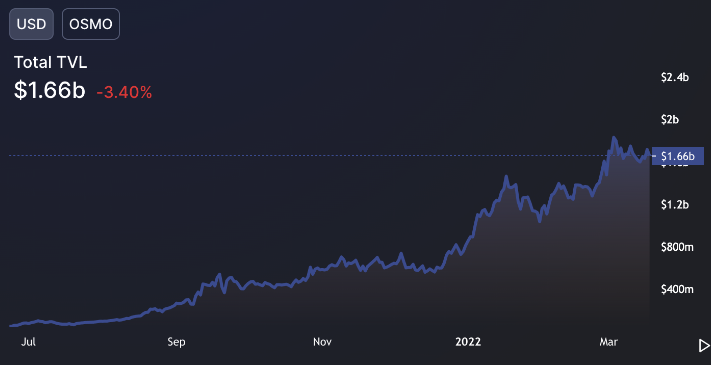Click the $400m y-axis label

pyautogui.click(x=677, y=289)
